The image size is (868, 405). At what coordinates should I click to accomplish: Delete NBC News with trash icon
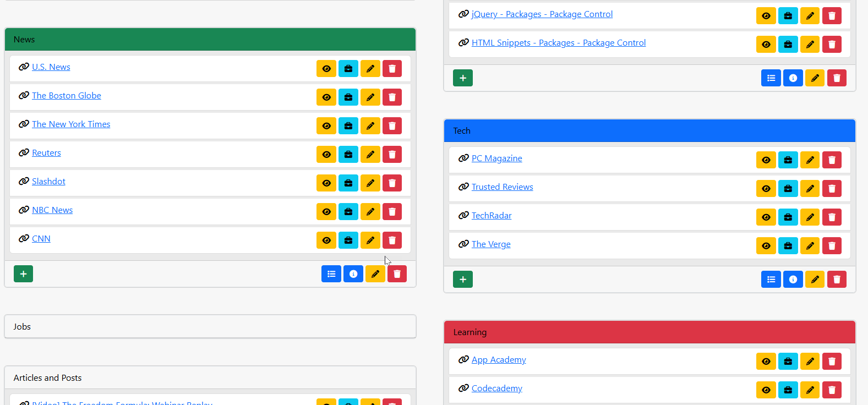coord(392,212)
